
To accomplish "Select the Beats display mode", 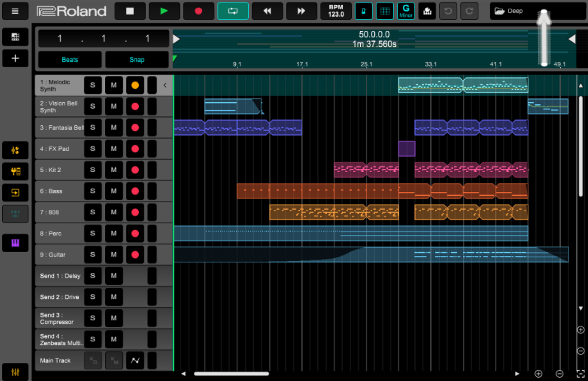I will coord(70,60).
